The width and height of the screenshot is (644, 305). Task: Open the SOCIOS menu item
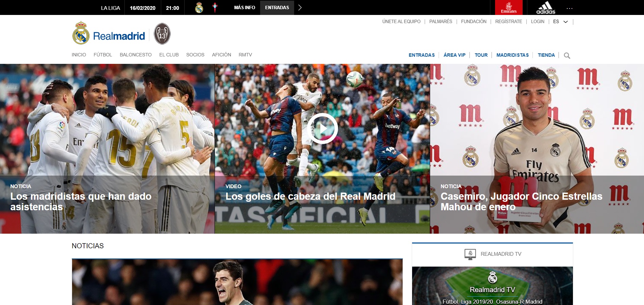coord(195,55)
